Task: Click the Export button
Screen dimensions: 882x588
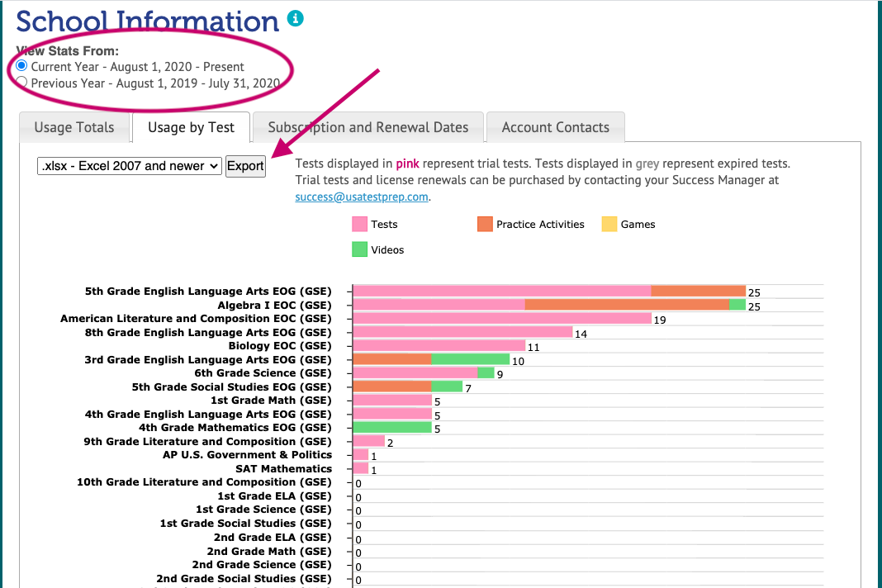Action: [245, 166]
